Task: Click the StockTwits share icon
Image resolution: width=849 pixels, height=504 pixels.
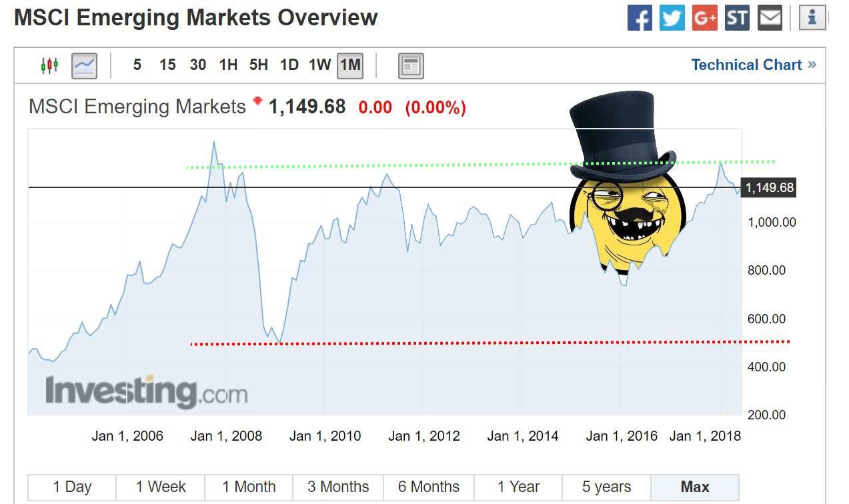Action: [738, 18]
